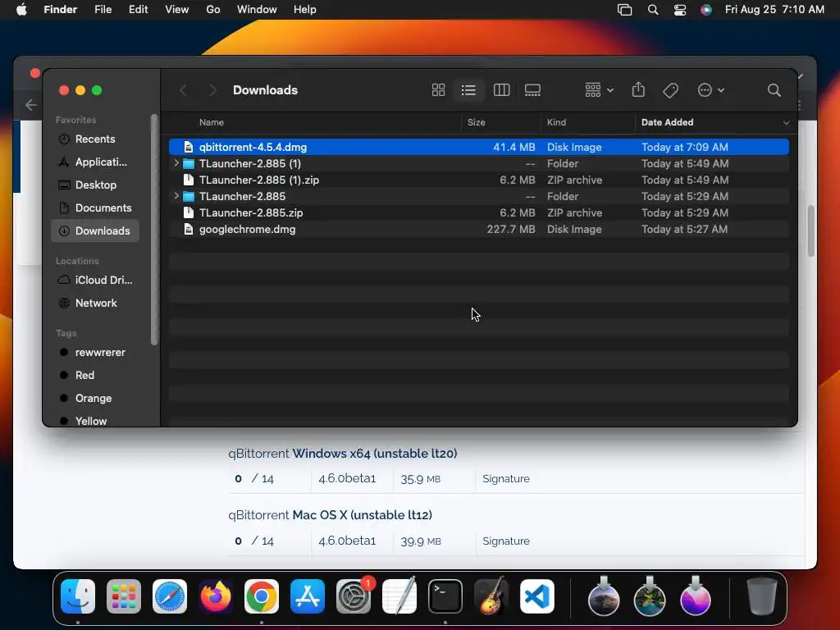
Task: Select the Orange tag
Action: coord(95,399)
